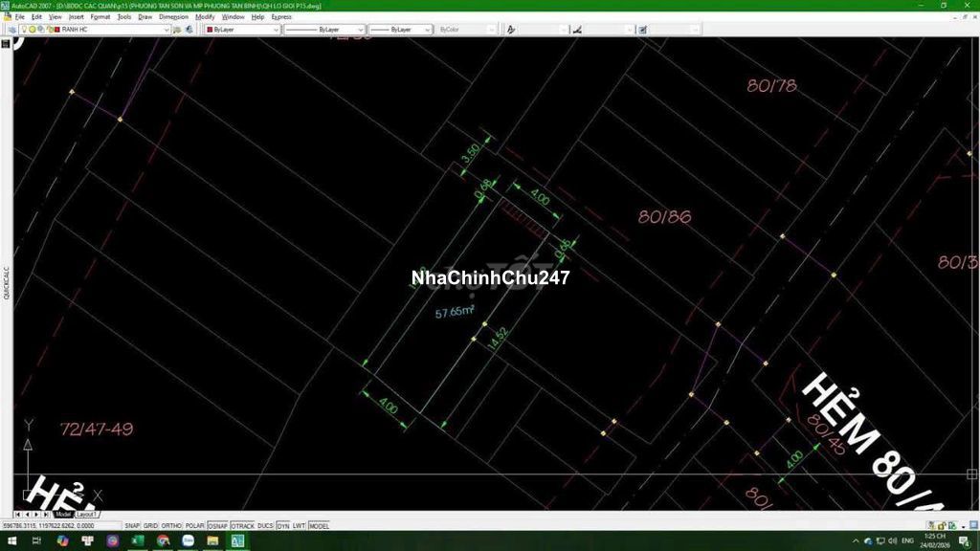
Task: Click the MODEL button in status bar
Action: click(319, 526)
